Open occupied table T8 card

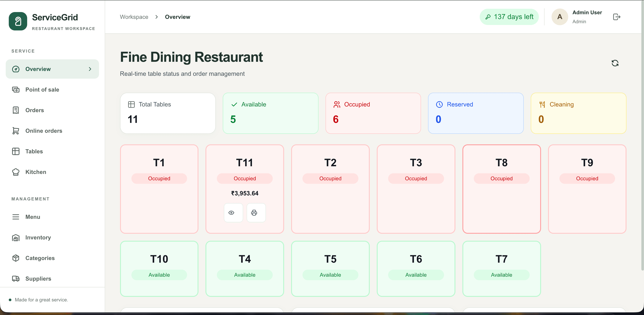pos(501,189)
